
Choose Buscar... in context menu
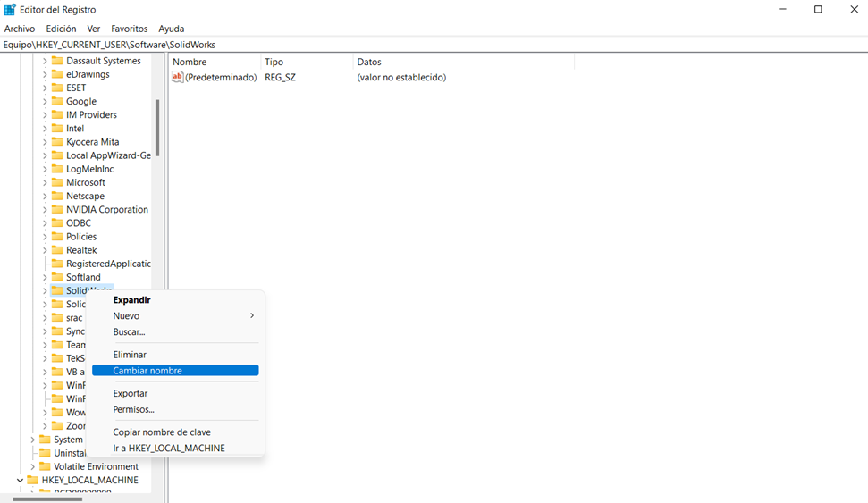(x=175, y=331)
